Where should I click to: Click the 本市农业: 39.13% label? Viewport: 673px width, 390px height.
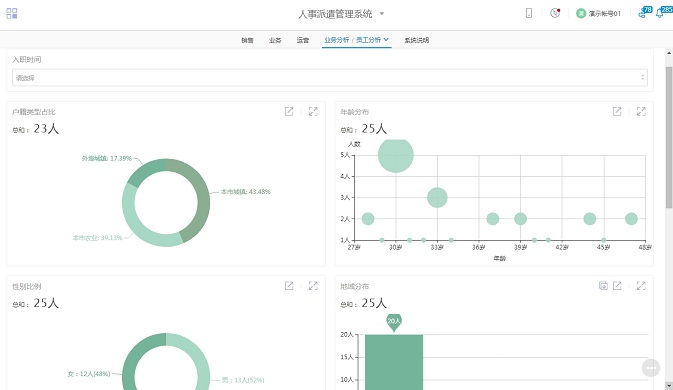pos(97,238)
